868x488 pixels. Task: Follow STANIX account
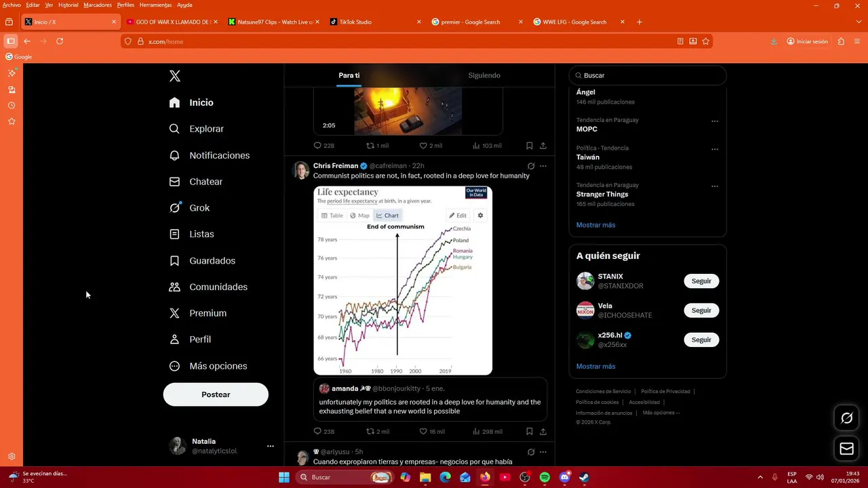[x=701, y=281]
